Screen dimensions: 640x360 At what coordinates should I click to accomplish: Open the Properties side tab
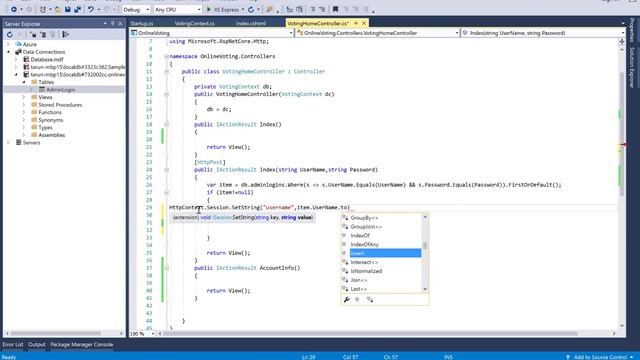(632, 29)
